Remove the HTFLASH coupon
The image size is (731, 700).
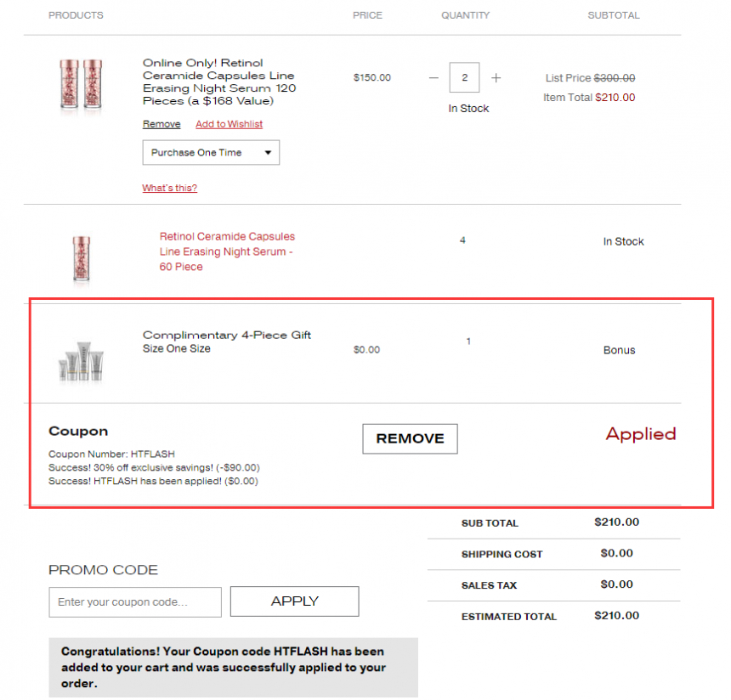tap(410, 438)
